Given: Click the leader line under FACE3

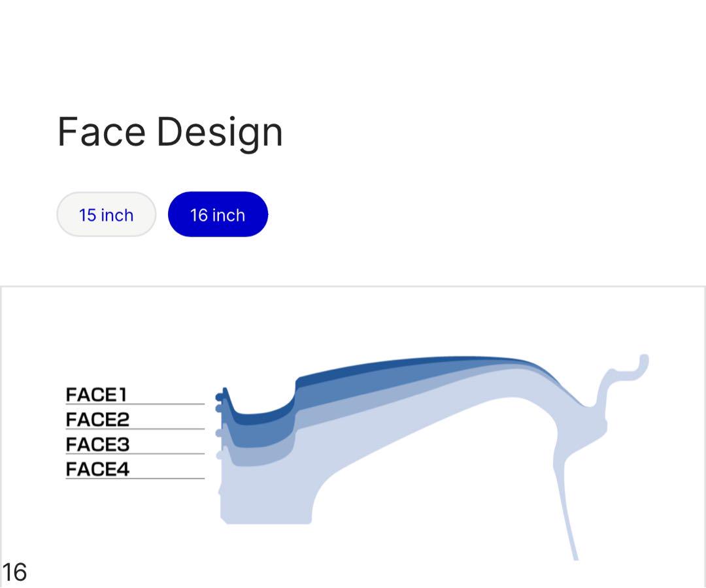Looking at the screenshot, I should (135, 453).
